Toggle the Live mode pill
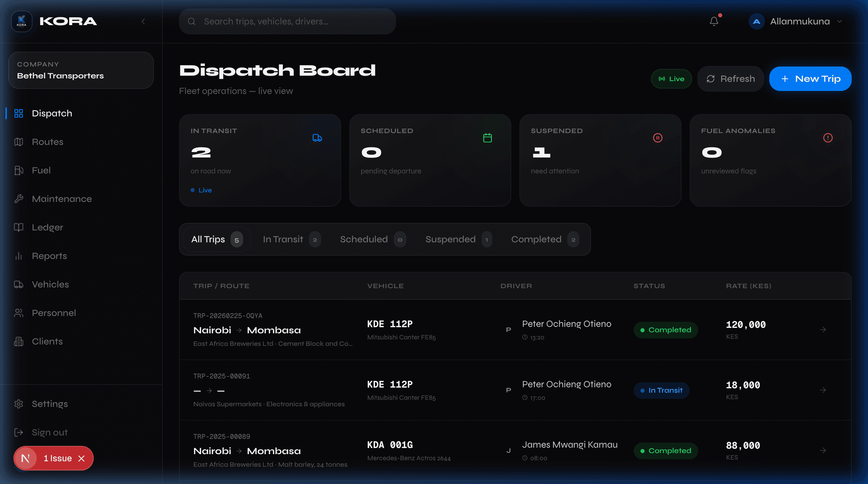 671,79
